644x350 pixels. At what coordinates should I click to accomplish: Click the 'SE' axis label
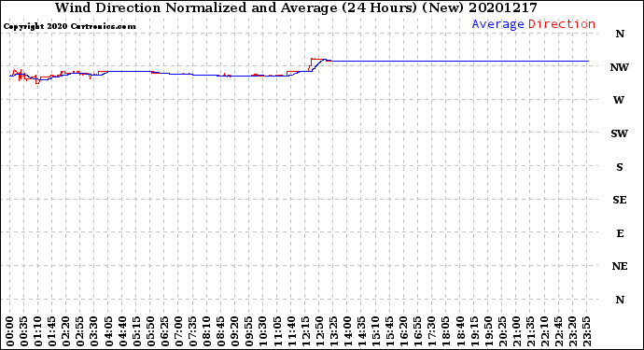click(620, 200)
